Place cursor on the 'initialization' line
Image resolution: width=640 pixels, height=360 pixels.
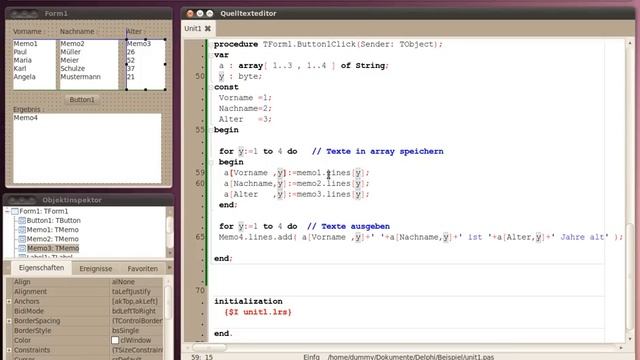coord(248,301)
